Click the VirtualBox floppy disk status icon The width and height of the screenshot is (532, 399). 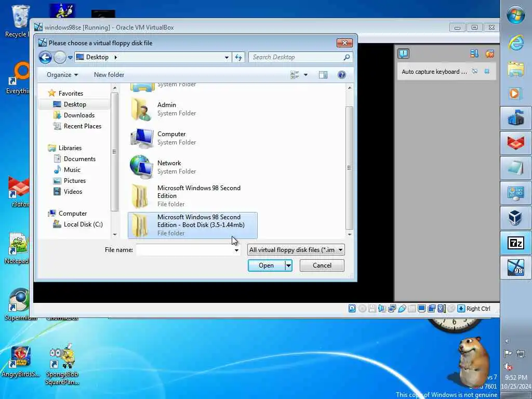372,309
